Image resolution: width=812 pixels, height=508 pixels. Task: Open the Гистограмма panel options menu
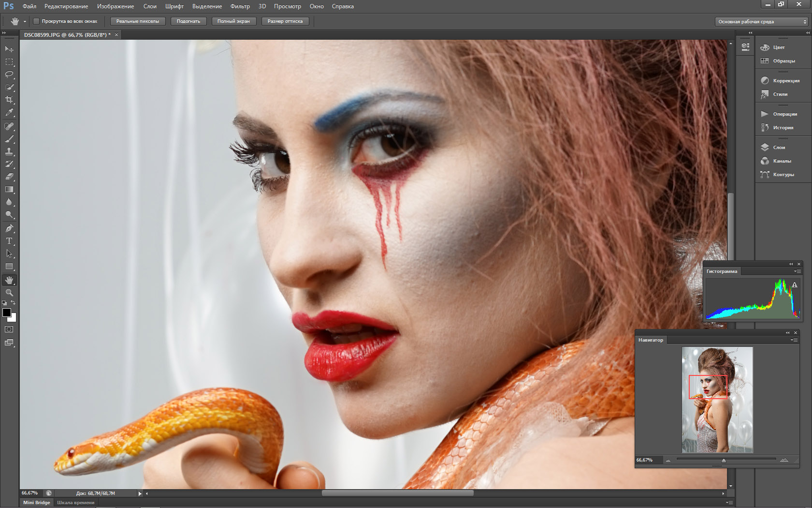(x=797, y=271)
